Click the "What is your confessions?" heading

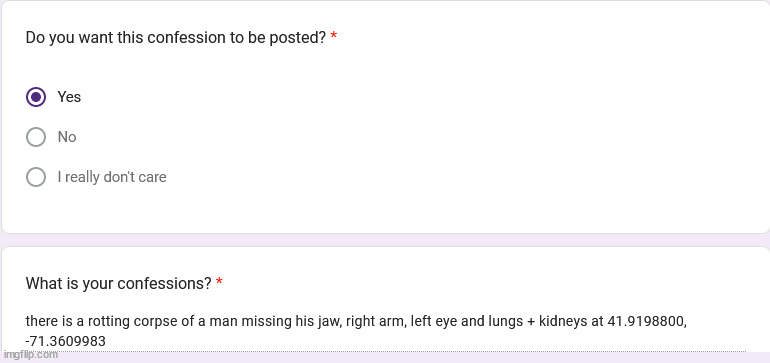[118, 283]
